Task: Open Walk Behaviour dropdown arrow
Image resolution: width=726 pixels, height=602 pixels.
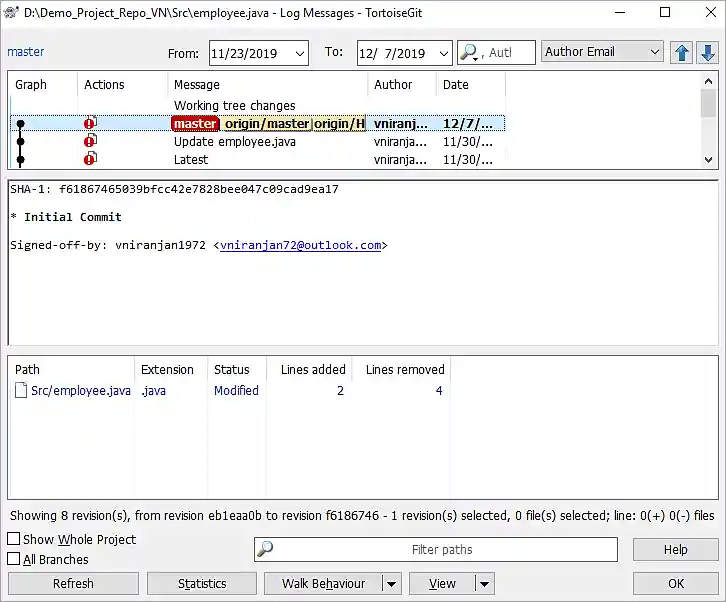Action: pos(391,584)
